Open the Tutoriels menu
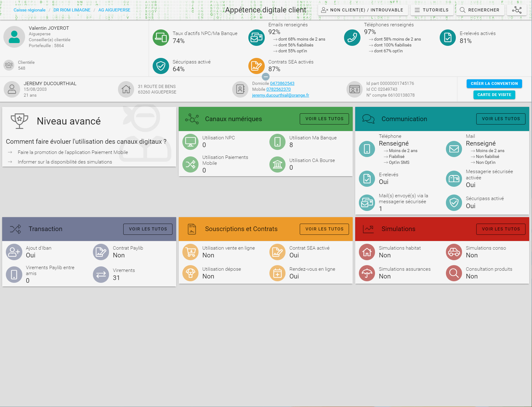Screen dimensions: 532x407 click(x=432, y=10)
